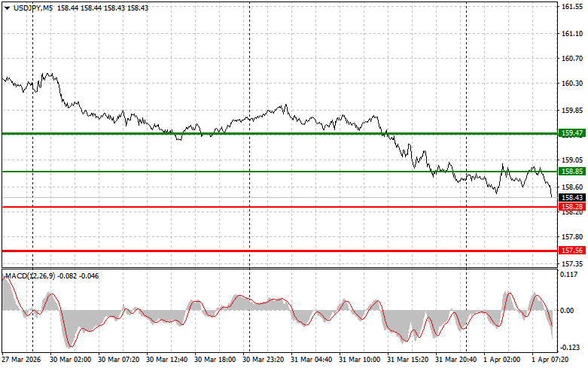Click the 27 Mar 2026 date label
Viewport: 588px width, 368px height.
coord(22,360)
